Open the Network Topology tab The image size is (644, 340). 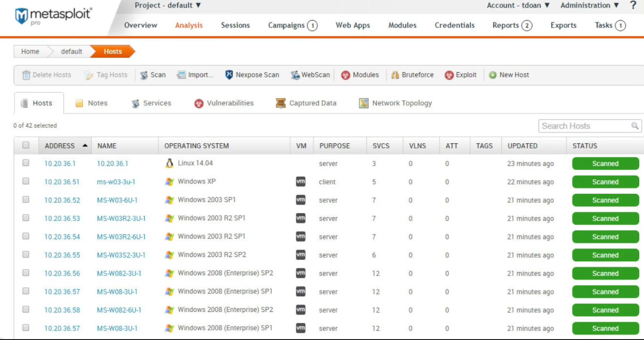coord(396,103)
